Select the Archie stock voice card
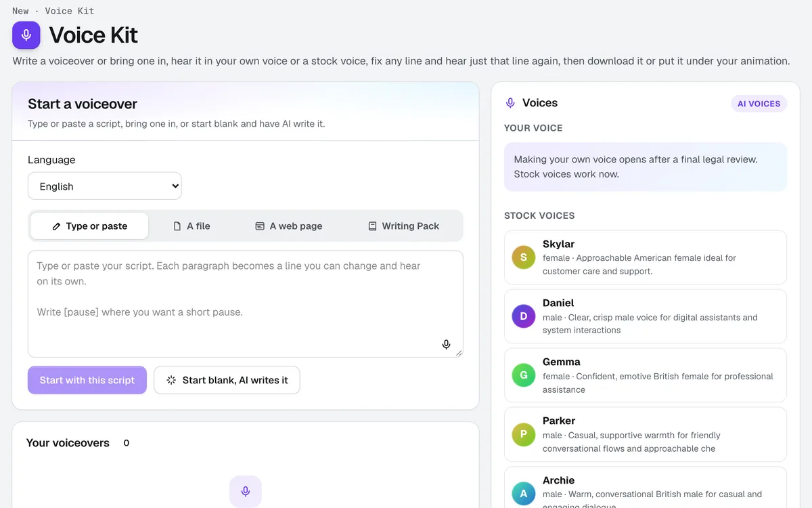Image resolution: width=812 pixels, height=508 pixels. [646, 488]
